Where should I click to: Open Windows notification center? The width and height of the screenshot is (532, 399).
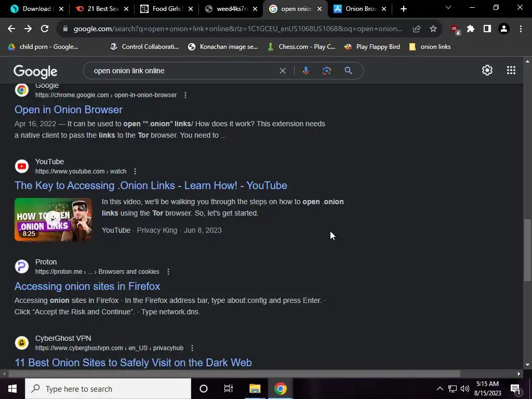[x=515, y=389]
